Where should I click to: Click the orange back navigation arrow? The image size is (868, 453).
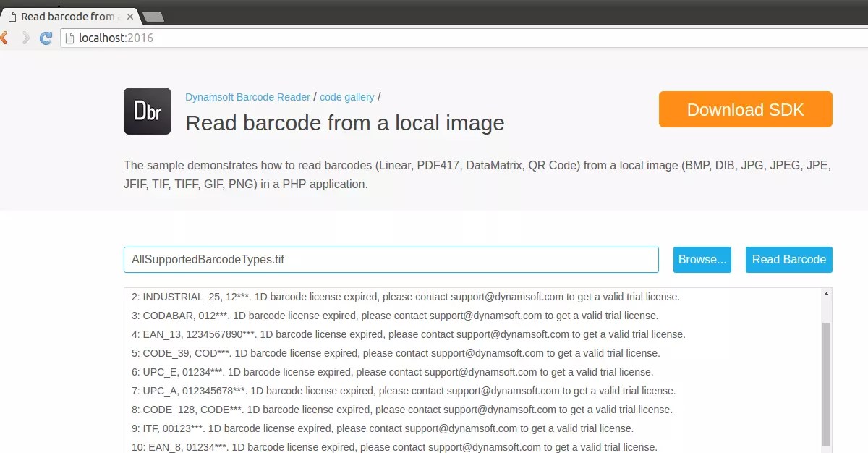coord(6,38)
